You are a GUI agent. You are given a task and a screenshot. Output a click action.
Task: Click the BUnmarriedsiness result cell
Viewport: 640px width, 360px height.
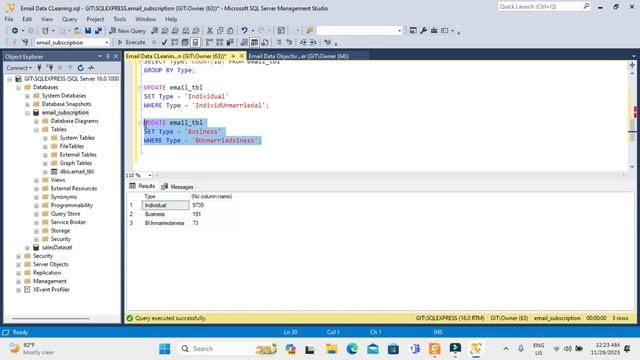tap(165, 223)
